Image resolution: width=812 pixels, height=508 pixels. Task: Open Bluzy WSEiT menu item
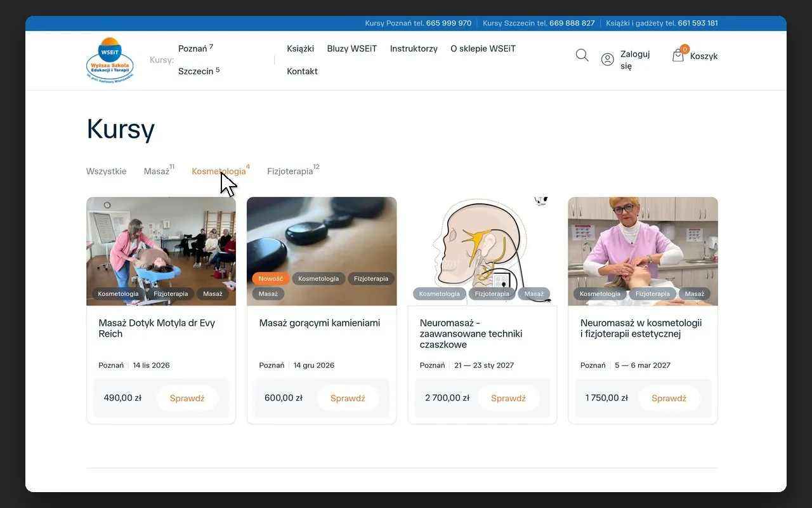tap(352, 48)
